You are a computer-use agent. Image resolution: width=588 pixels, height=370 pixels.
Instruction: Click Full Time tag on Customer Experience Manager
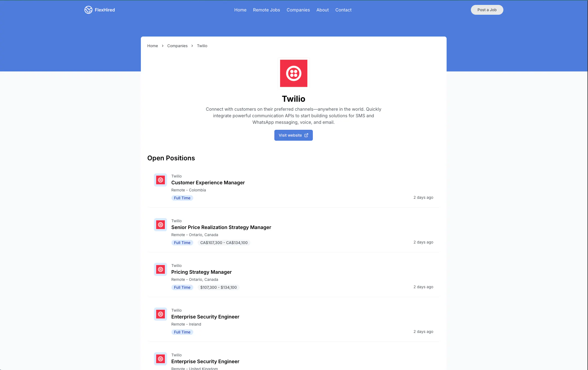[x=182, y=198]
